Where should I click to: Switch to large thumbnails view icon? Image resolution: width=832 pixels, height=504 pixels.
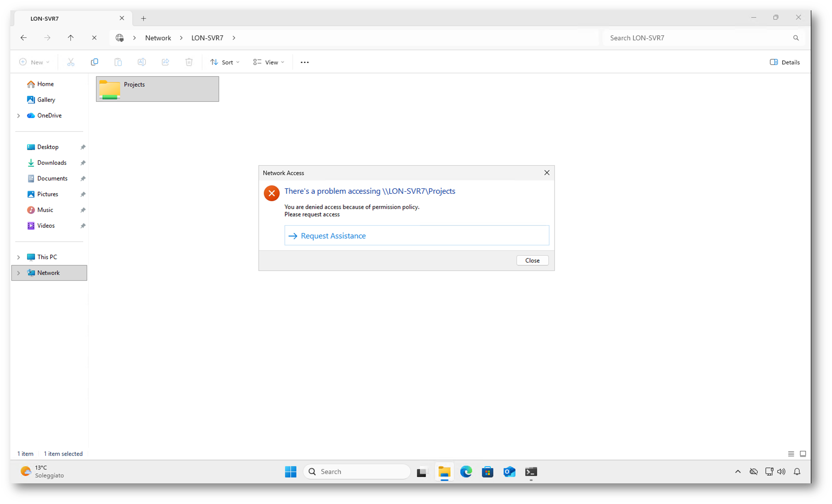[802, 454]
